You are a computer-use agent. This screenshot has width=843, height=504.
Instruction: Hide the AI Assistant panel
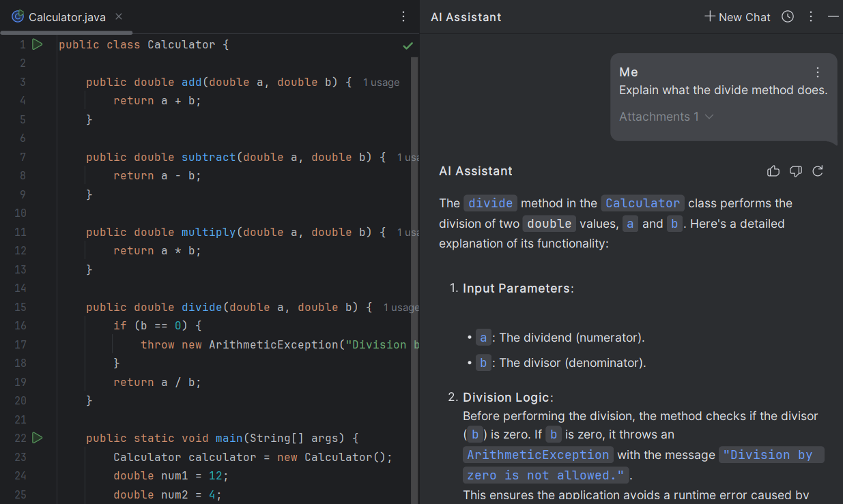(x=833, y=16)
